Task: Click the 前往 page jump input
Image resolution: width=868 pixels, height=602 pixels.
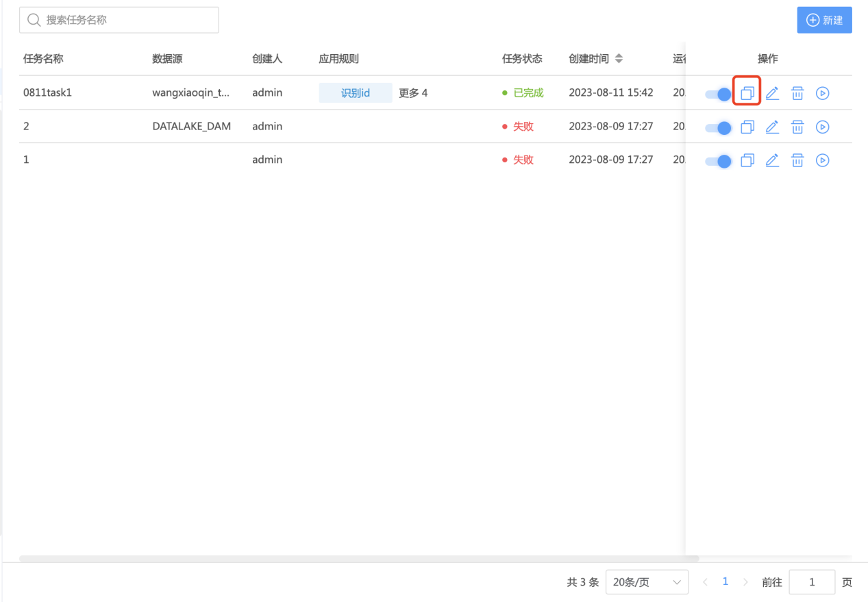Action: pos(812,582)
